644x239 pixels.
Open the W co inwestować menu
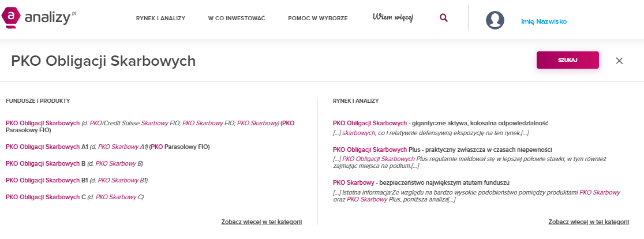236,18
